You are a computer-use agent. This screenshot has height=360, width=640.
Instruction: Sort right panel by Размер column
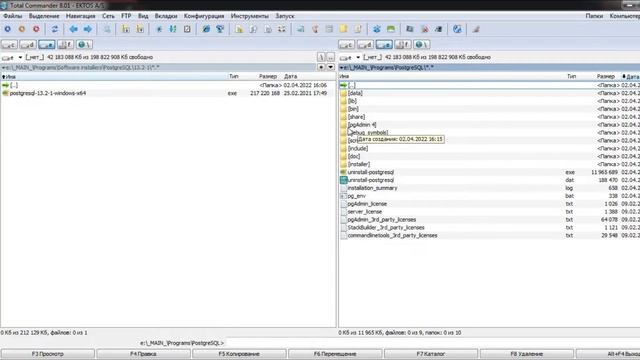(605, 76)
